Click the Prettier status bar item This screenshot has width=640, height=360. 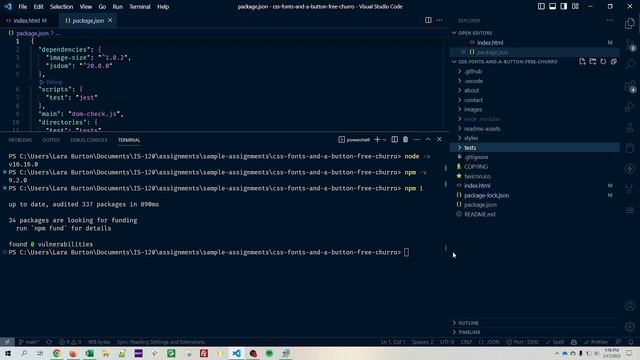tap(596, 342)
